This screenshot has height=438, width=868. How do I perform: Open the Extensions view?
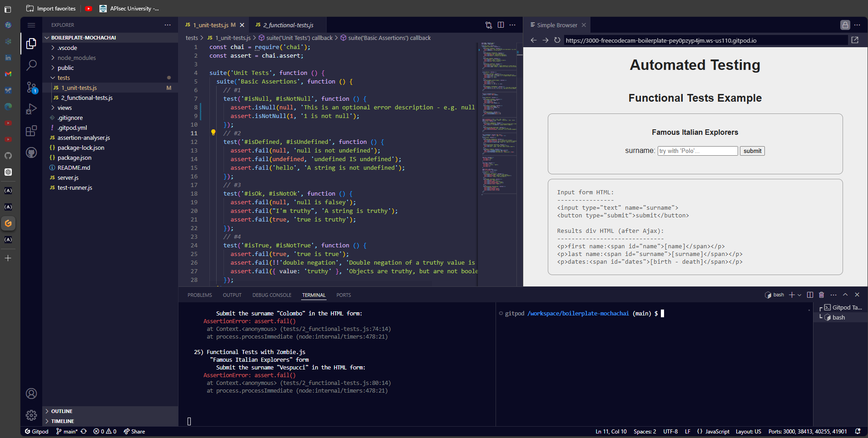(31, 131)
